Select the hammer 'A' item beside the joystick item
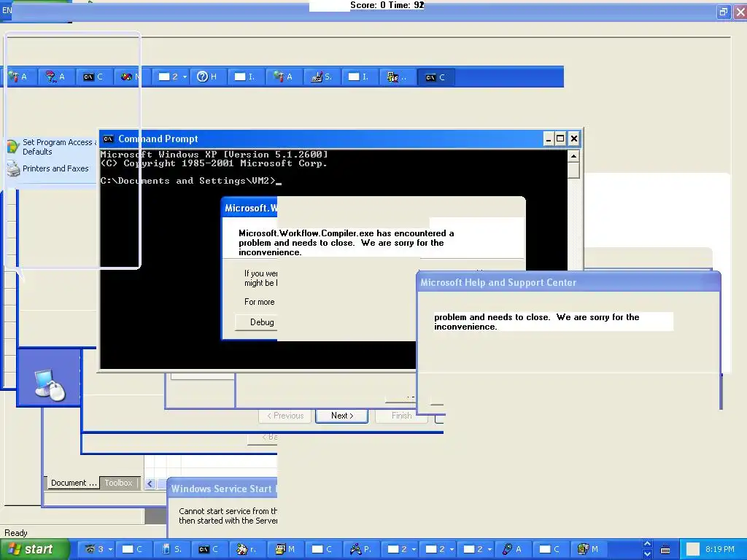The height and width of the screenshot is (560, 747). coord(284,77)
